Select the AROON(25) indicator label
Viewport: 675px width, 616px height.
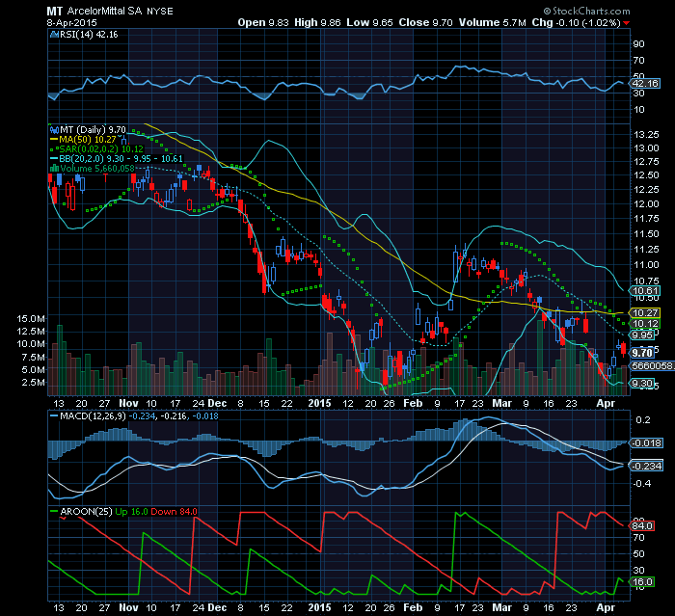(75, 513)
